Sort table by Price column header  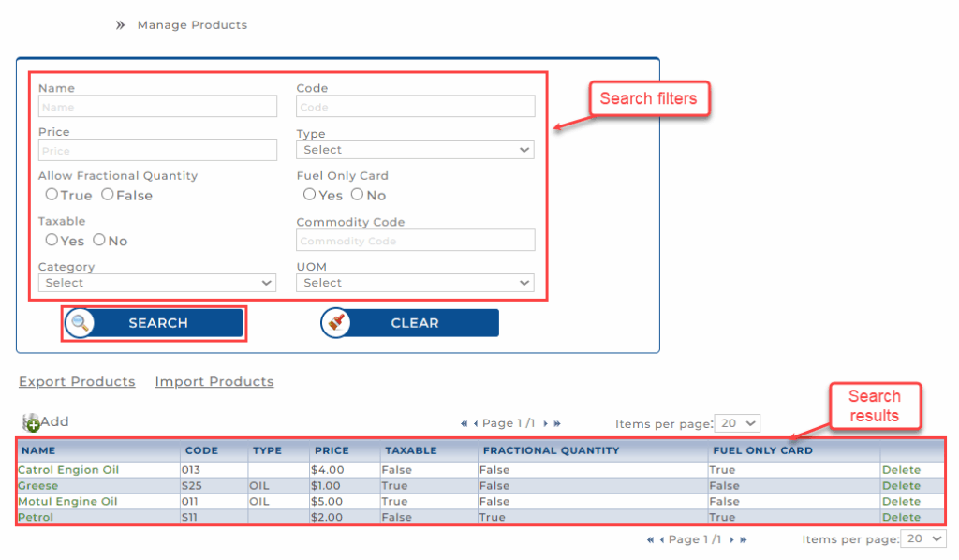[x=332, y=450]
